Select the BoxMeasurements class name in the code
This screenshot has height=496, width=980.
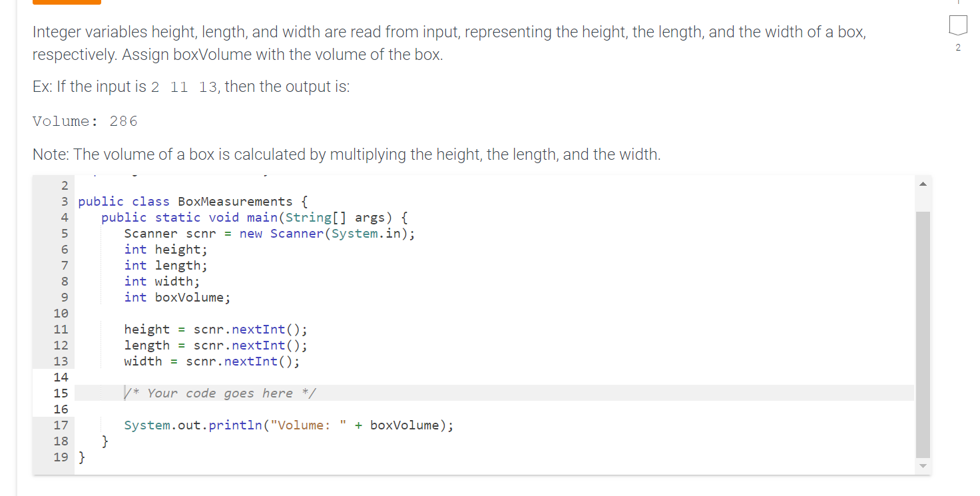tap(234, 201)
